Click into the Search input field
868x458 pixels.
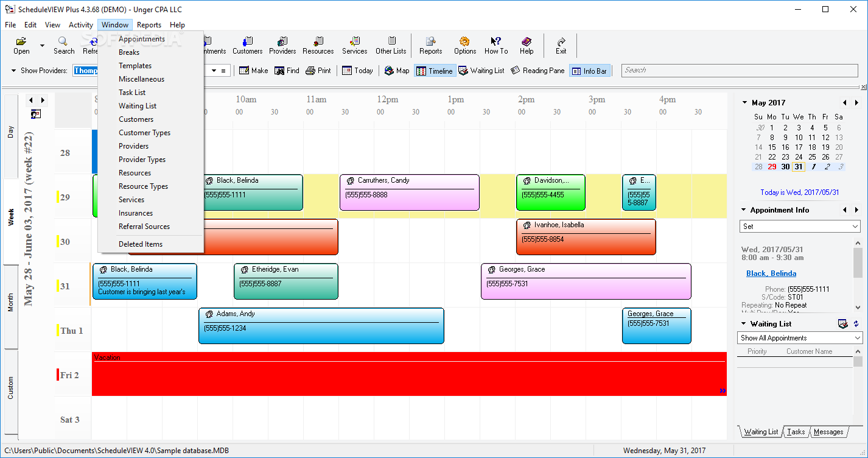pos(740,71)
